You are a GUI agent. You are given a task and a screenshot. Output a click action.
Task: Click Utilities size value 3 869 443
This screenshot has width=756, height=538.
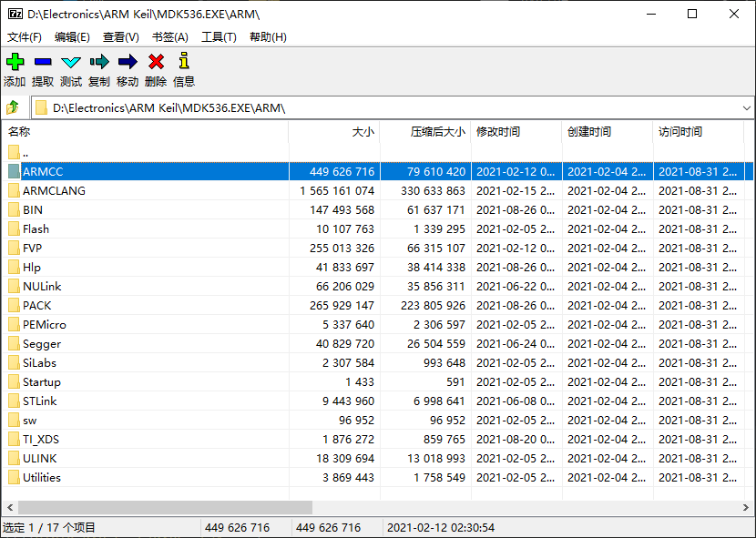(349, 478)
